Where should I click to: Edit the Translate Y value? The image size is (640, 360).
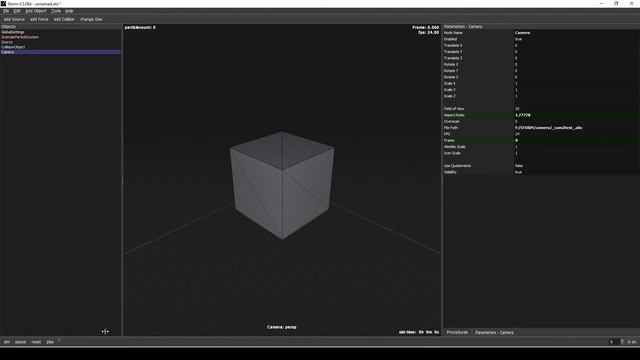coord(577,52)
